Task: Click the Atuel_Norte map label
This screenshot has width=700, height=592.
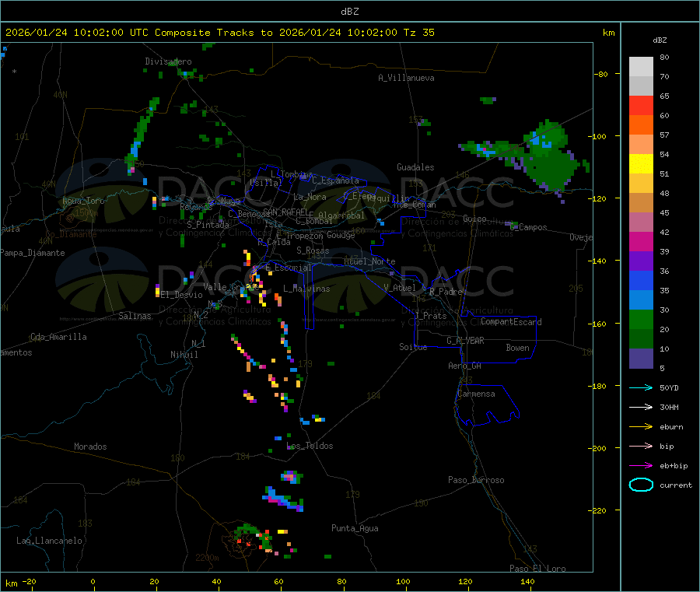Action: click(x=369, y=261)
